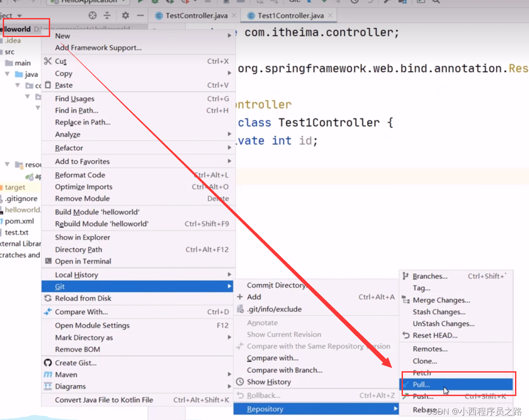This screenshot has height=420, width=529.
Task: Click the Open in Terminal icon
Action: 48,261
